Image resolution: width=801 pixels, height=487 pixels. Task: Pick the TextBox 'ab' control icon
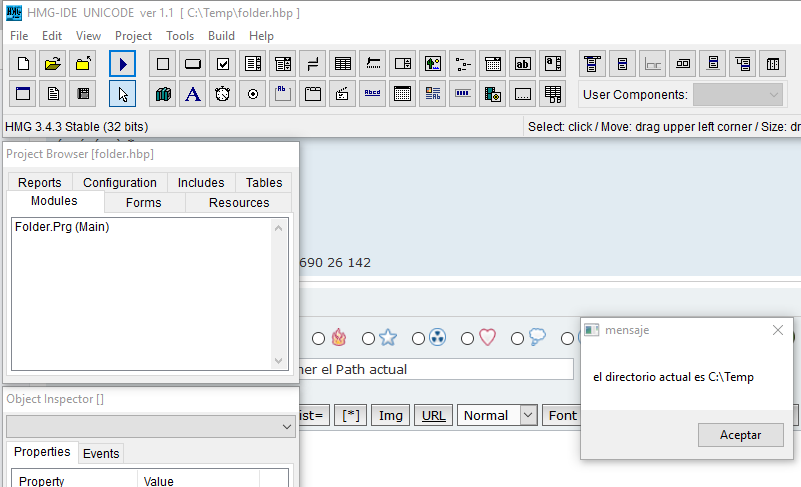(x=523, y=64)
